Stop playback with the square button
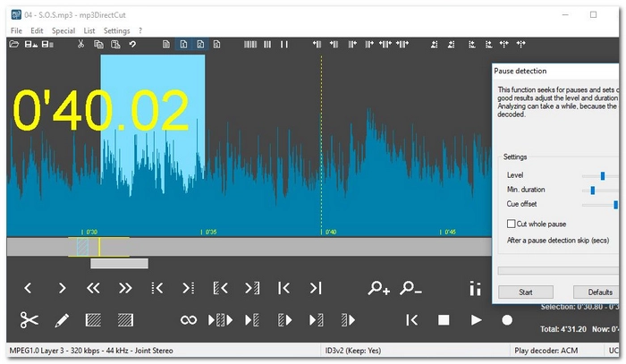The width and height of the screenshot is (626, 364). [x=444, y=320]
